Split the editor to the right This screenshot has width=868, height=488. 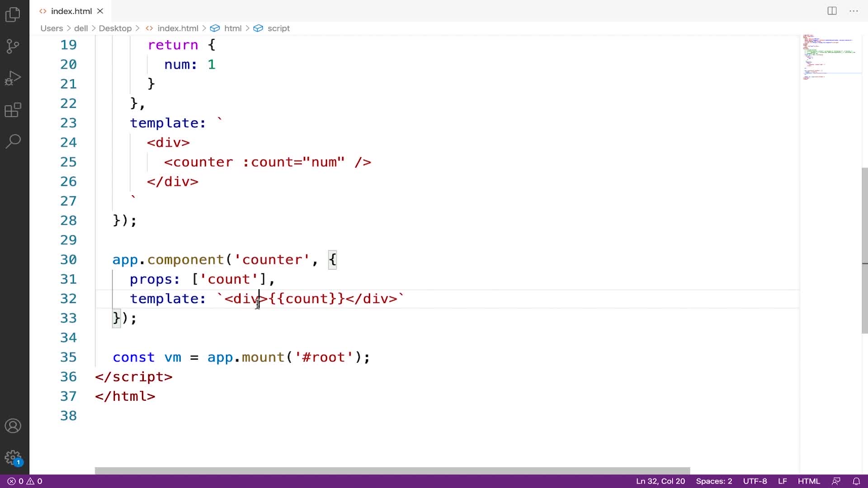click(832, 11)
